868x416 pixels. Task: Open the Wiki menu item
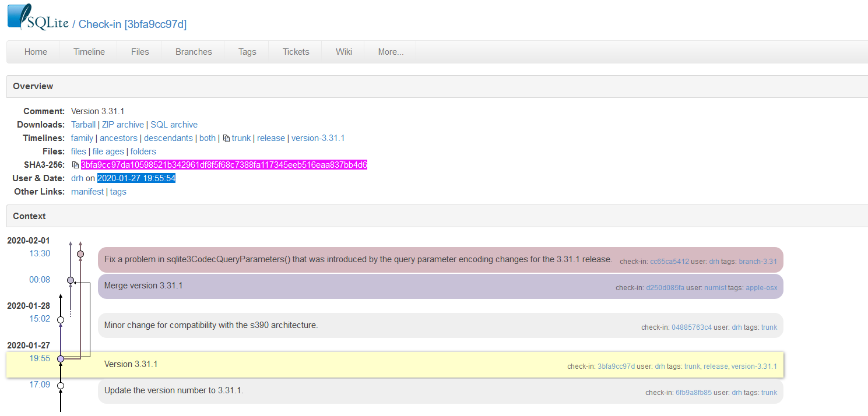pyautogui.click(x=344, y=52)
